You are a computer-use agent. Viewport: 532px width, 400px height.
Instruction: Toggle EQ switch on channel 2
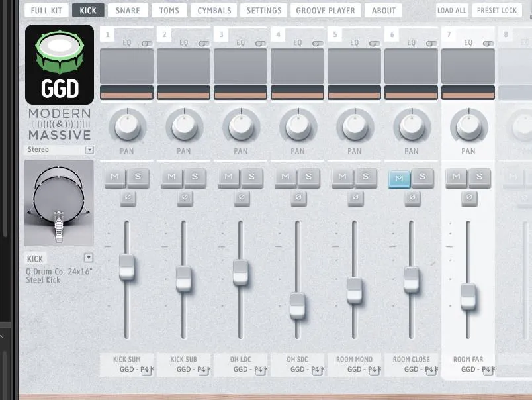pyautogui.click(x=204, y=44)
